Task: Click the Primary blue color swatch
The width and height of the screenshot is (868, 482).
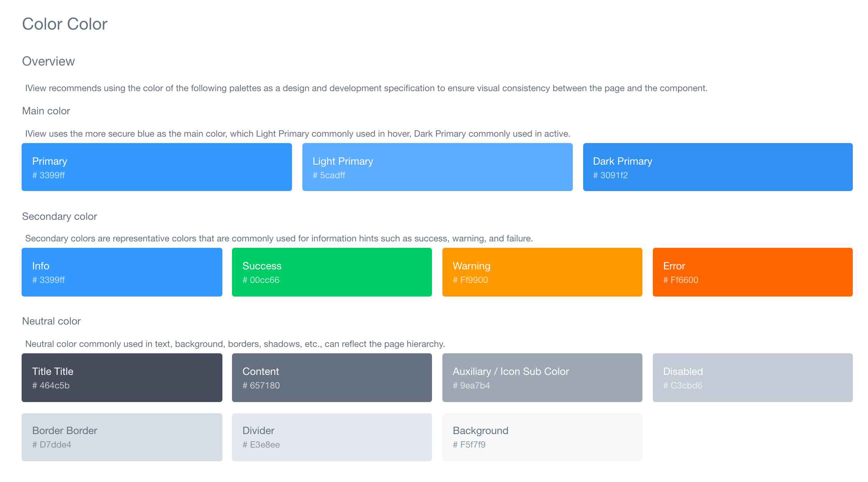Action: [x=156, y=167]
